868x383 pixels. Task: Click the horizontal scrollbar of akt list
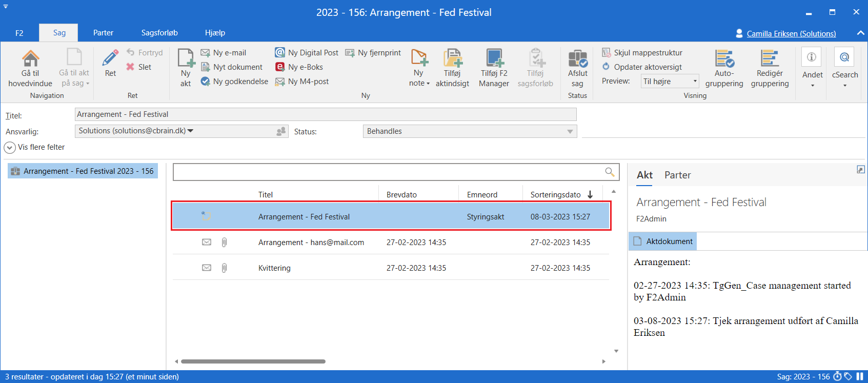[253, 361]
